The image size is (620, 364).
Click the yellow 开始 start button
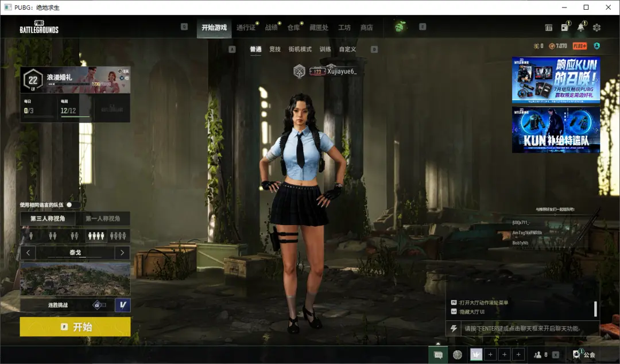75,327
